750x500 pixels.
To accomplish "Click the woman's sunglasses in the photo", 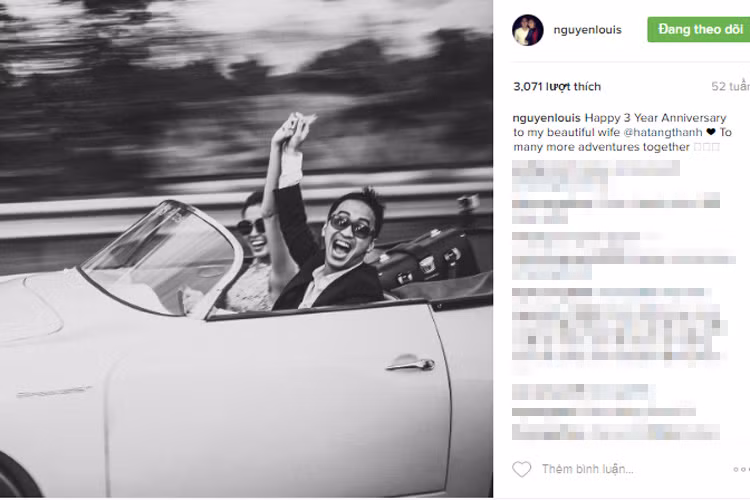I will click(x=251, y=226).
